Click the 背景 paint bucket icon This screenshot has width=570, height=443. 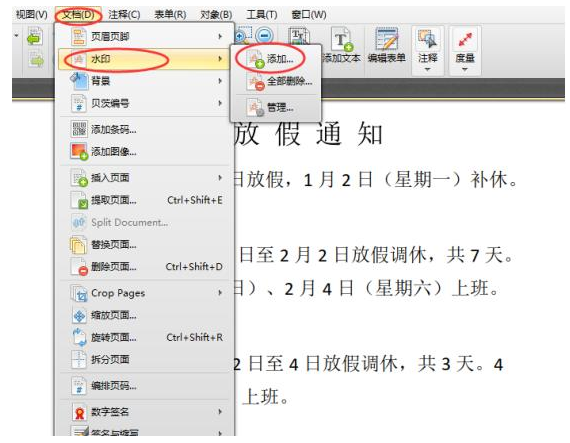pos(79,81)
